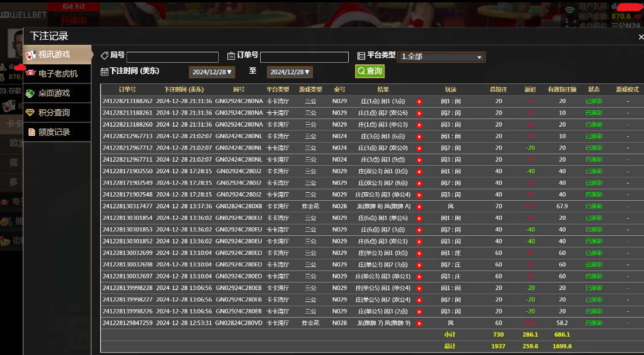Play result video for order 241228129847259
Image resolution: width=644 pixels, height=355 pixels.
[420, 323]
